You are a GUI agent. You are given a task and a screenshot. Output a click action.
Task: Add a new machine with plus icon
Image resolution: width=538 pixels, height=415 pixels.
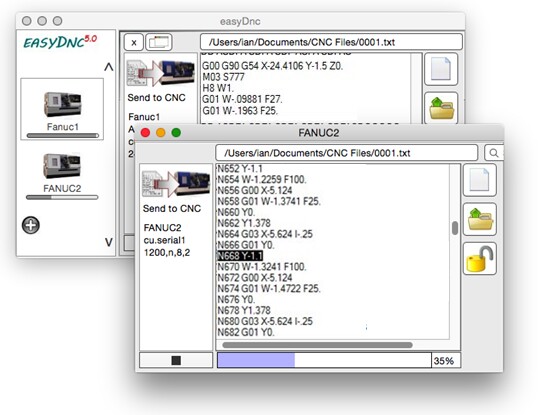(31, 225)
